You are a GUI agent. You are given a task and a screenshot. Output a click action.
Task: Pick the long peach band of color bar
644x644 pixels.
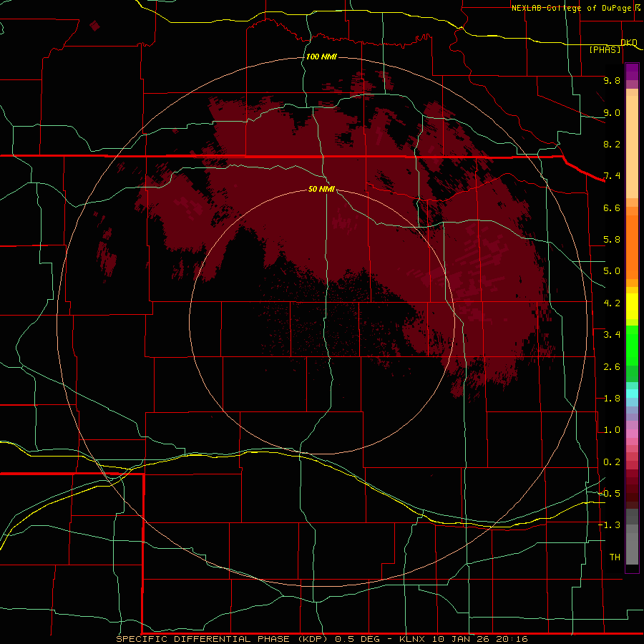pyautogui.click(x=632, y=147)
